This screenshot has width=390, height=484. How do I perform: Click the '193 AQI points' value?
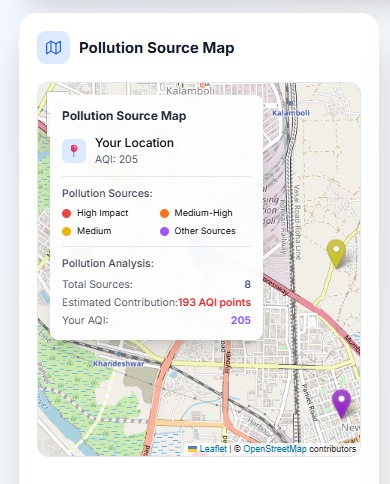point(215,302)
